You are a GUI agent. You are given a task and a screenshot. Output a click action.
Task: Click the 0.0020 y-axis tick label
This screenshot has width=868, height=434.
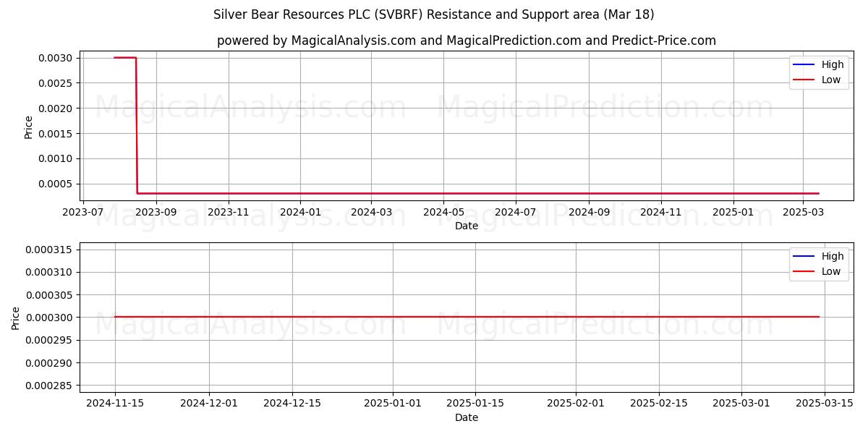click(x=57, y=109)
